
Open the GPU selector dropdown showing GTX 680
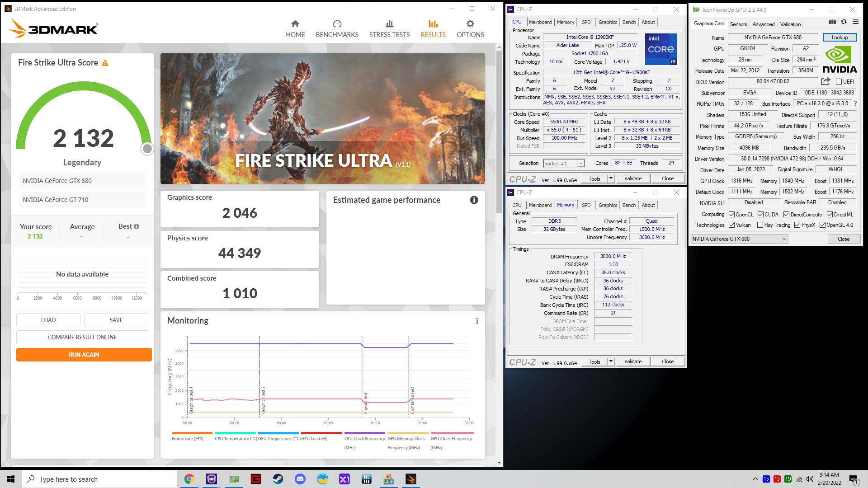(740, 239)
